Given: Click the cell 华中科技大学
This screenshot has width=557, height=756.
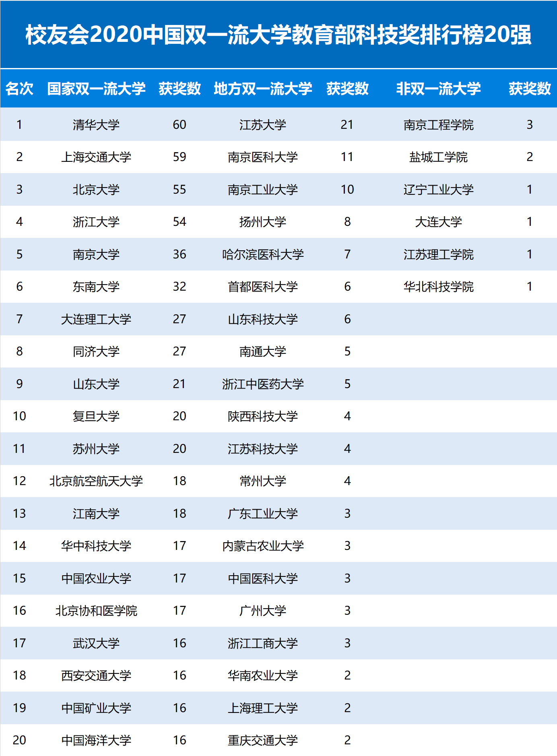Looking at the screenshot, I should 96,546.
